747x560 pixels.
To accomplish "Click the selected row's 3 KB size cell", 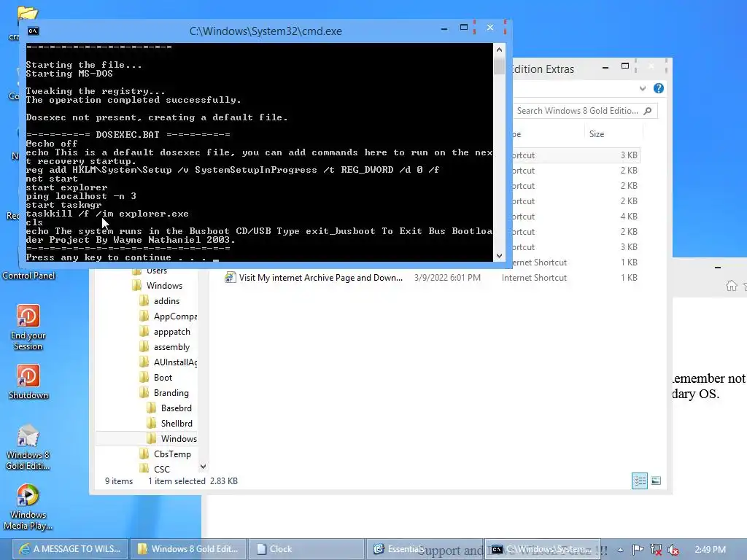I will point(629,155).
